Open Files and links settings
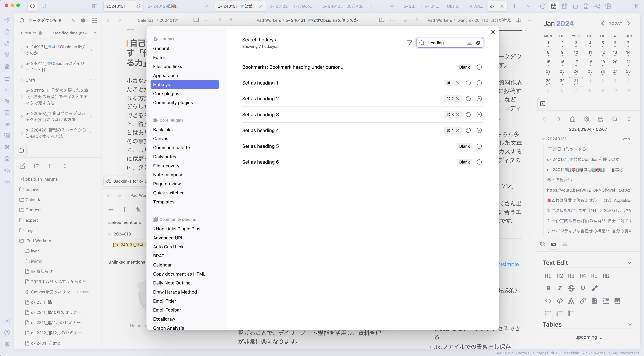Viewport: 644px width, 356px height. point(185,67)
